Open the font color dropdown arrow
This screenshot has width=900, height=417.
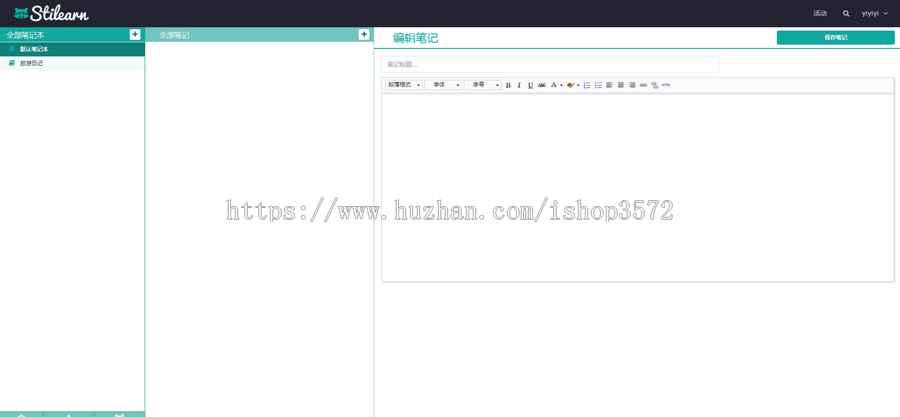coord(561,85)
